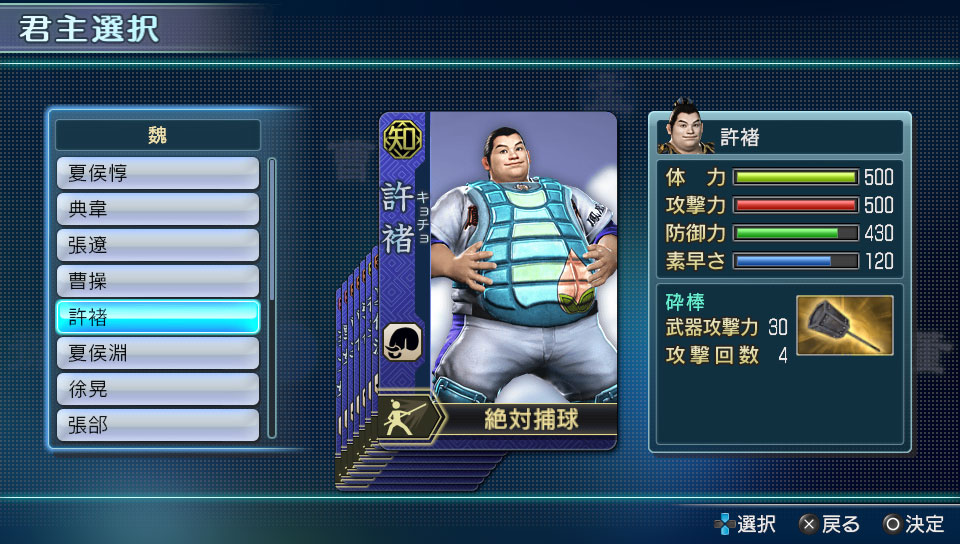960x544 pixels.
Task: Click the X 戻る back icon
Action: [809, 524]
